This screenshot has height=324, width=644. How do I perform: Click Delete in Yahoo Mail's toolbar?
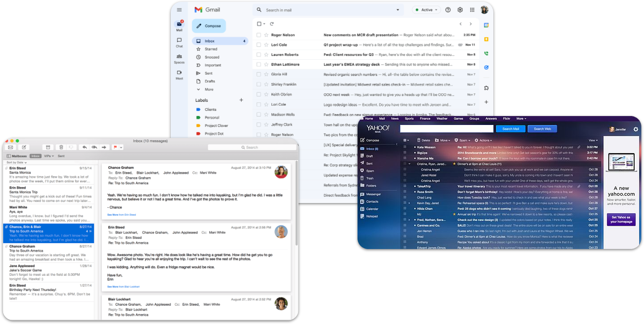[x=423, y=140]
